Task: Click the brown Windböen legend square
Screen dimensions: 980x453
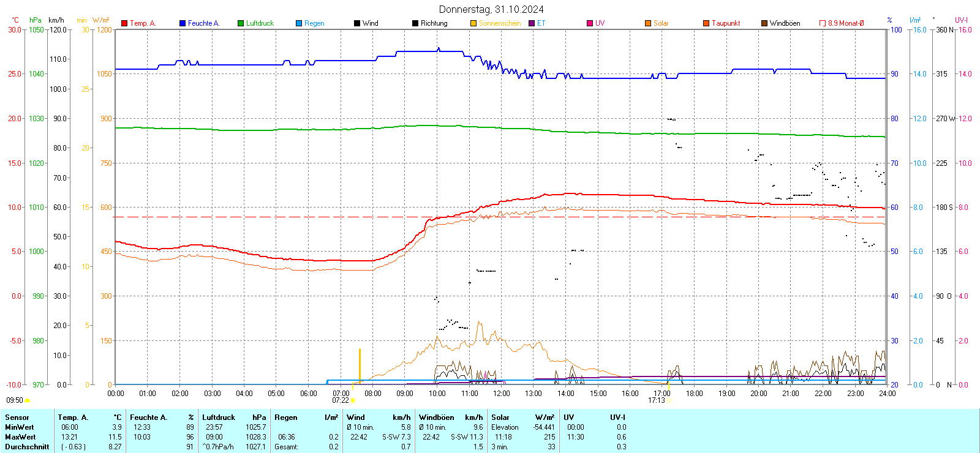Action: [764, 23]
